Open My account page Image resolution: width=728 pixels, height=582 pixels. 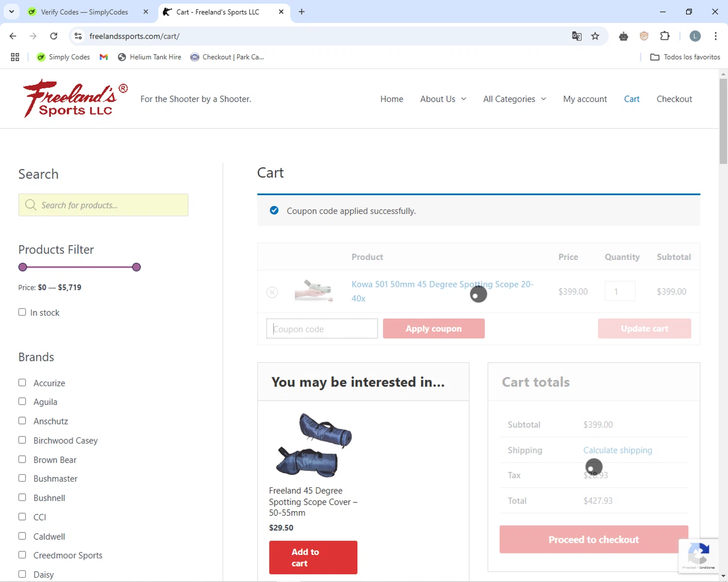click(585, 99)
